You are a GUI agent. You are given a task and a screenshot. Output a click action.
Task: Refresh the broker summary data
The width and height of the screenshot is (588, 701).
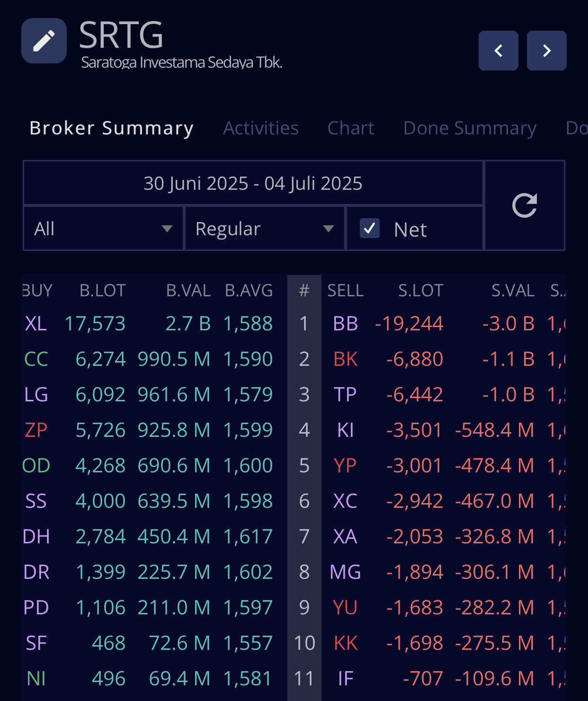525,205
